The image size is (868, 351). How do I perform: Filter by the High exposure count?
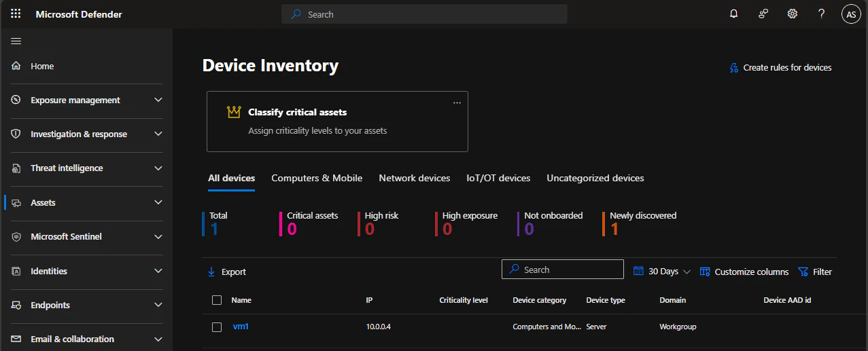tap(467, 223)
